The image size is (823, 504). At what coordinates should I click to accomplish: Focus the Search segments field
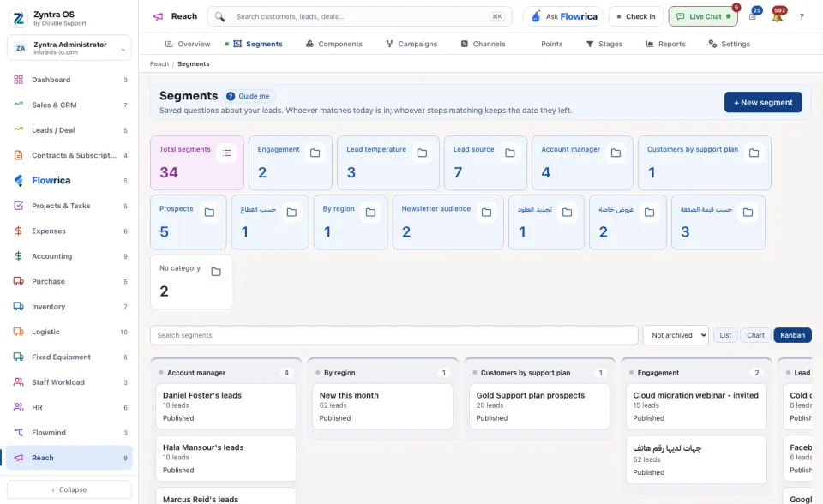(x=394, y=335)
